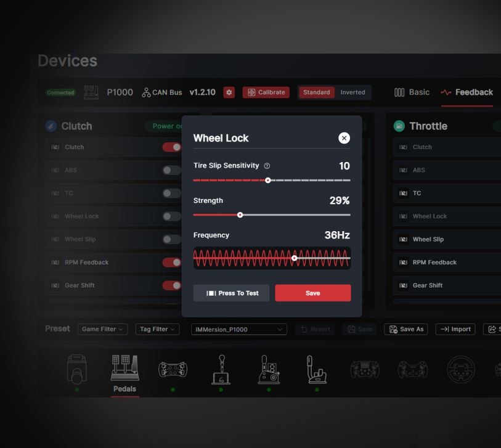Screen dimensions: 501x448
Task: Switch to the Basic tab
Action: [x=412, y=92]
